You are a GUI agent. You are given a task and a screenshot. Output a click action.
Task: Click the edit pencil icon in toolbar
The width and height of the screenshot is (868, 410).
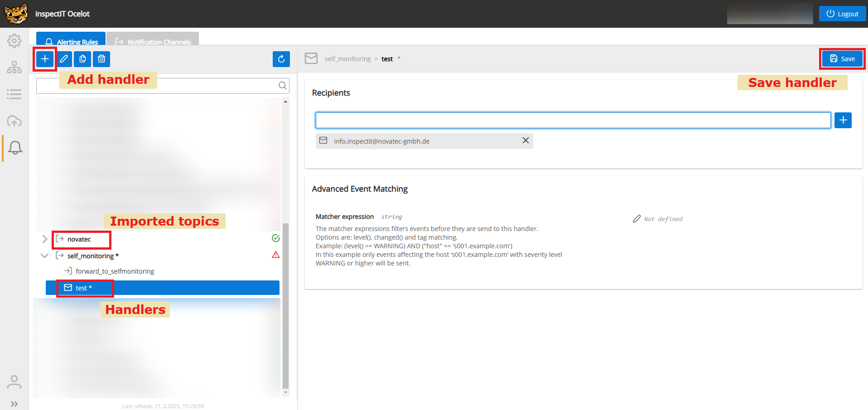pos(64,59)
